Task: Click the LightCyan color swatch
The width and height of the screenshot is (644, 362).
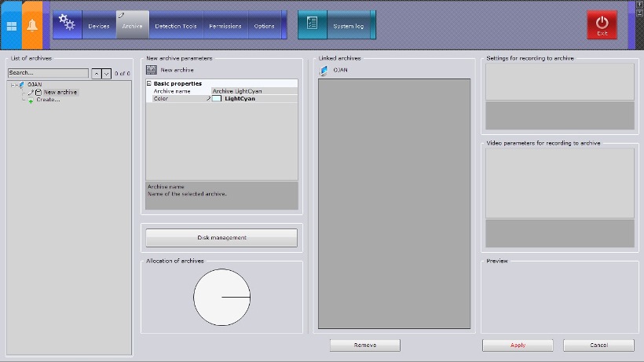Action: (217, 99)
